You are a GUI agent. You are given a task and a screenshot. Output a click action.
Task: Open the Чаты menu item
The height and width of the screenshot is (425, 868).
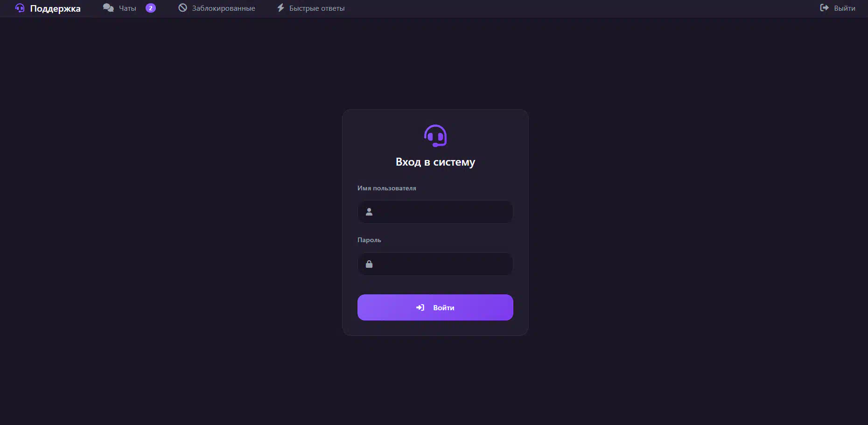click(x=127, y=8)
